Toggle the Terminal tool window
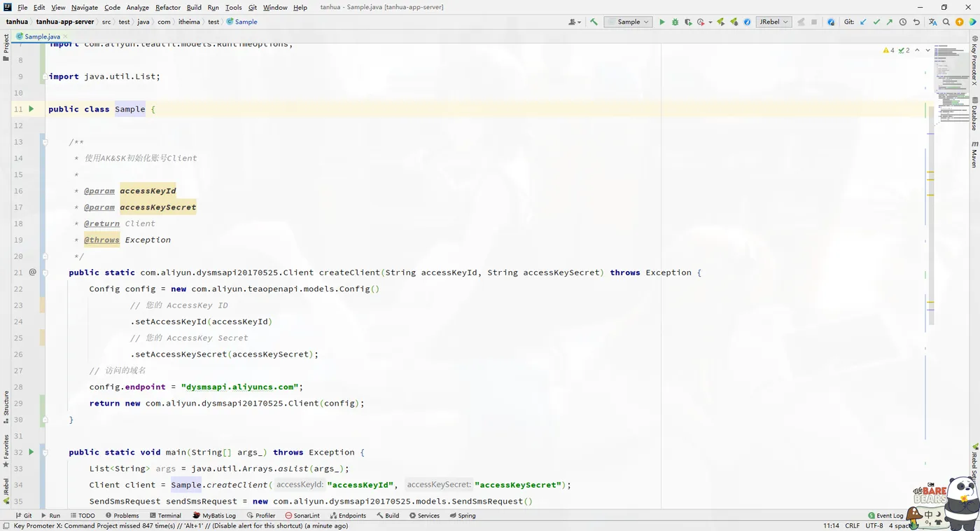Image resolution: width=980 pixels, height=531 pixels. (165, 516)
